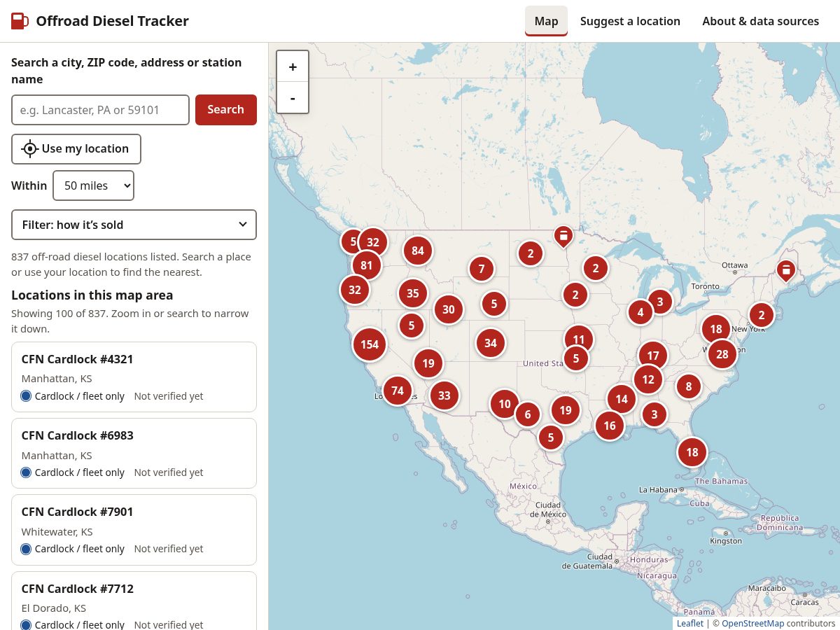Viewport: 840px width, 630px height.
Task: Select the CFN Cardlock #4321 listing
Action: [134, 377]
